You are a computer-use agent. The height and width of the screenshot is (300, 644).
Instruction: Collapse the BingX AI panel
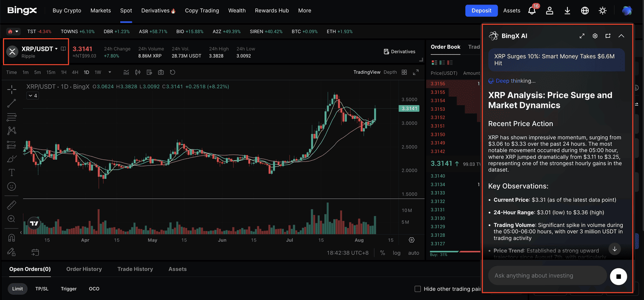click(x=621, y=36)
